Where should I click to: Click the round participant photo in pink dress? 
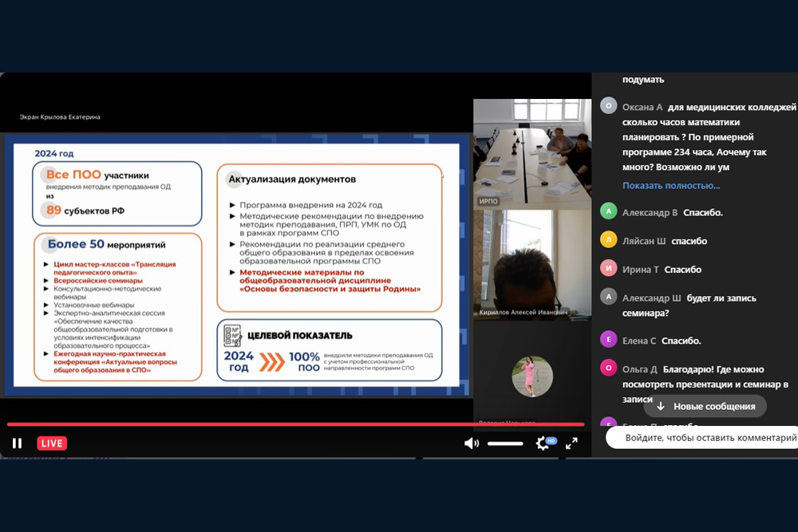pyautogui.click(x=532, y=376)
